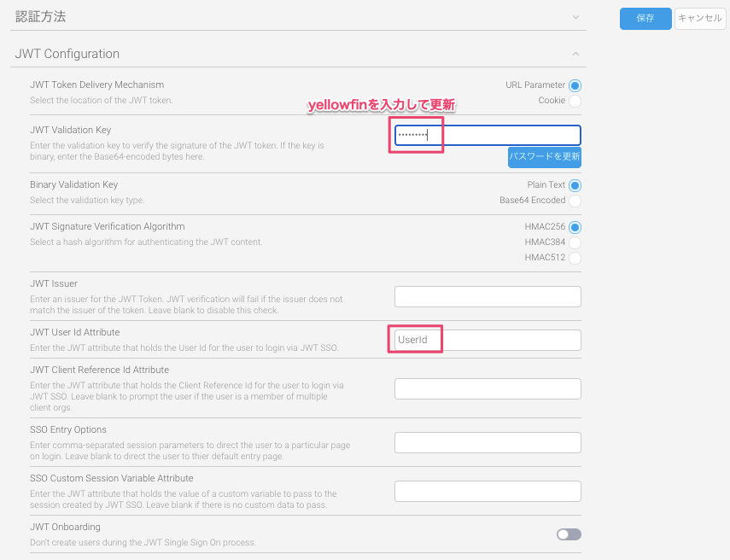Choose HMAC256 signature algorithm
Image resolution: width=730 pixels, height=560 pixels.
coord(575,227)
